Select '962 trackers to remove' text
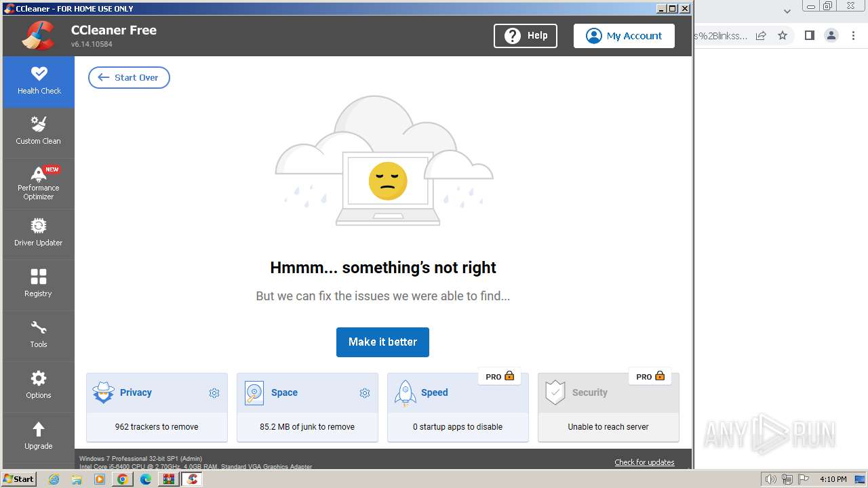The width and height of the screenshot is (868, 488). pos(157,427)
